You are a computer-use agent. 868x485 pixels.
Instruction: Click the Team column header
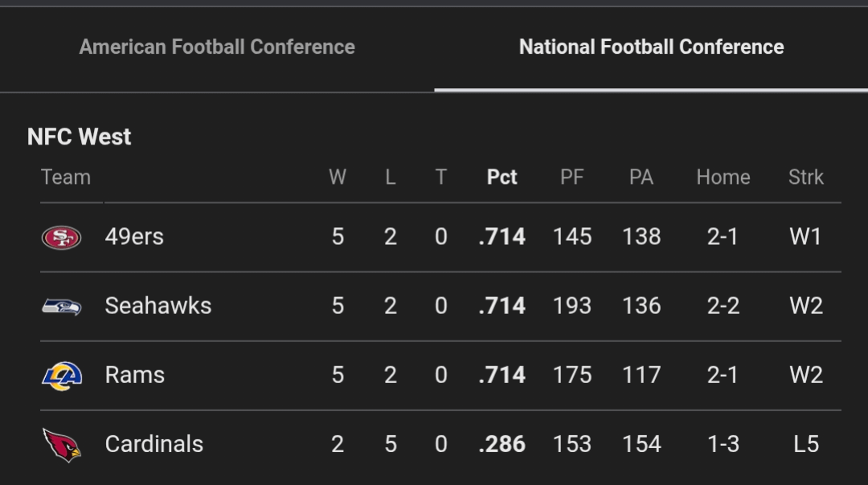67,177
